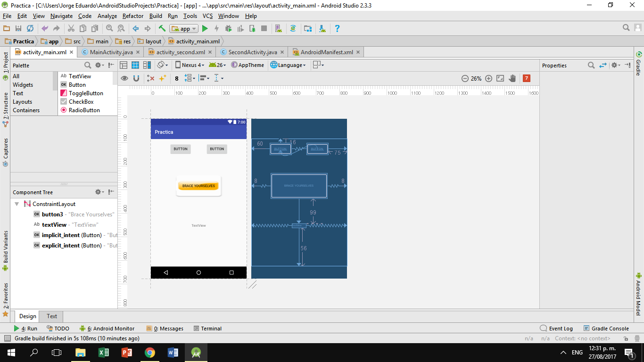644x362 pixels.
Task: Open the app run configuration dropdown
Action: (184, 29)
